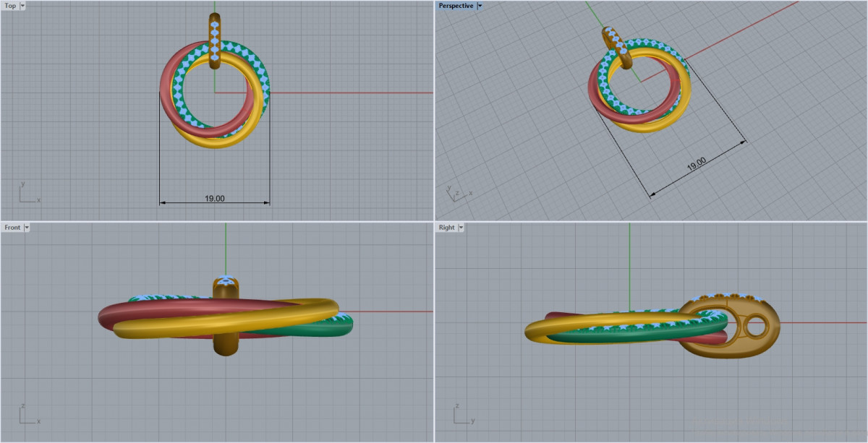This screenshot has height=443, width=868.
Task: Open the Perspective viewport menu arrow
Action: point(480,6)
